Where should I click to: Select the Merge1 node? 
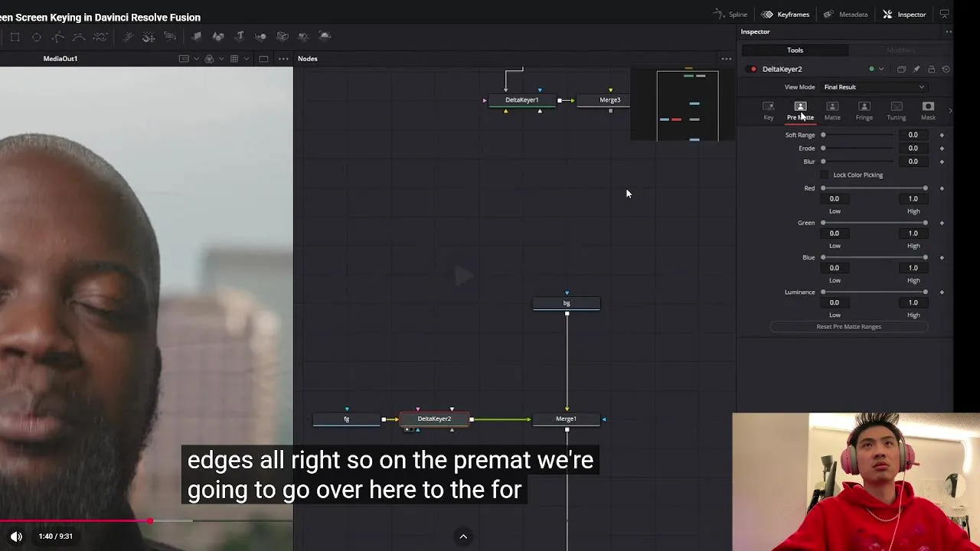click(x=566, y=419)
